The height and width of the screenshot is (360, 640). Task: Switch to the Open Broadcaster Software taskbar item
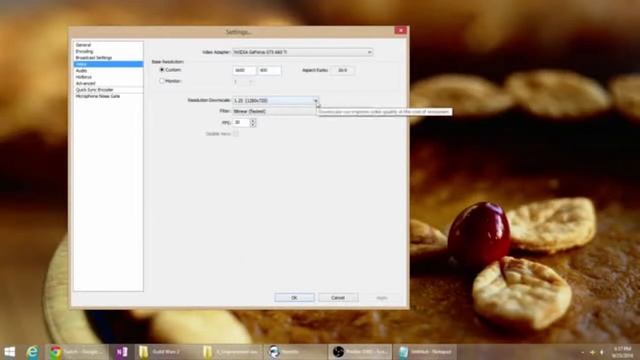[360, 352]
